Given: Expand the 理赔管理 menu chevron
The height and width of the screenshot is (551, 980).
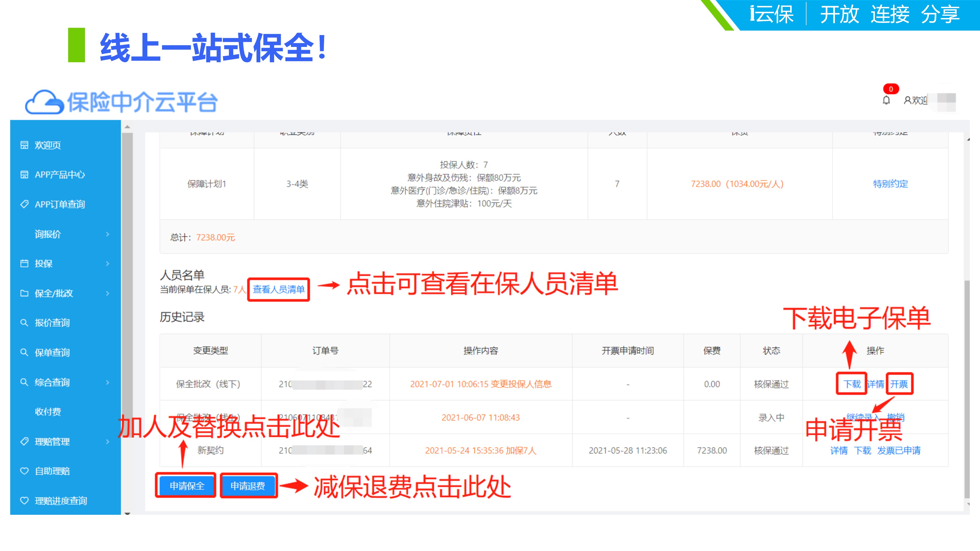Looking at the screenshot, I should click(108, 442).
